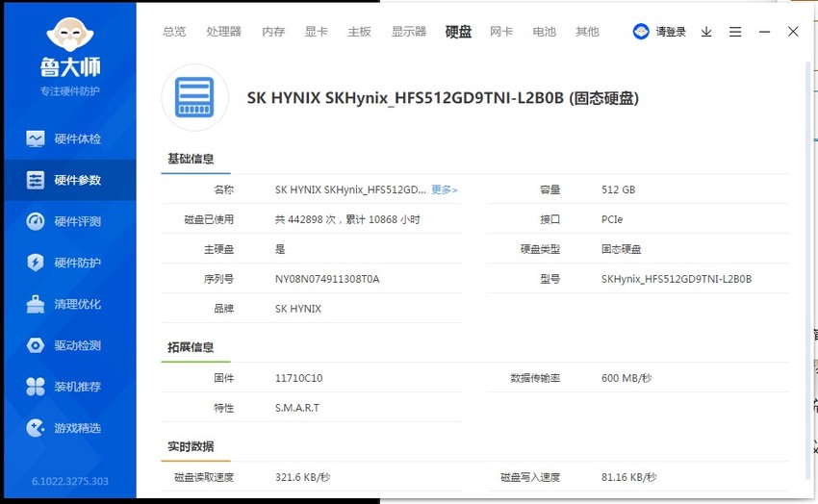Open 清理优化 cleanup sidebar item
The height and width of the screenshot is (504, 818).
(x=70, y=304)
